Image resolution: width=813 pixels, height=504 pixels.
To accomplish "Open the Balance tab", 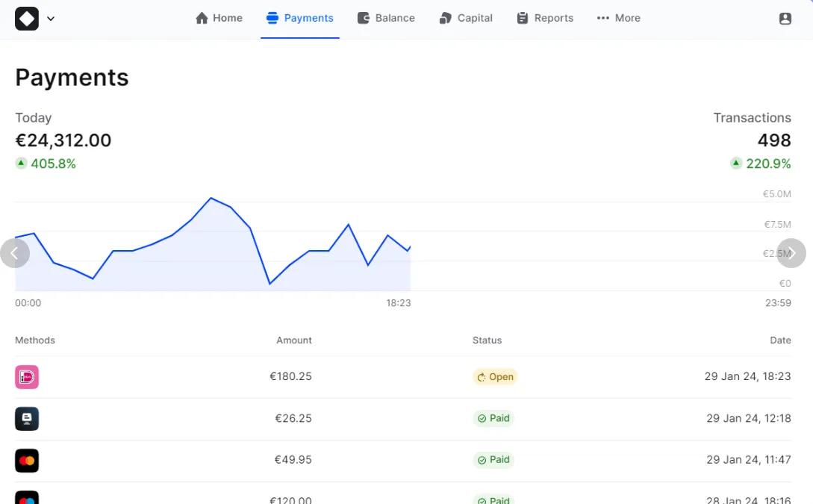I will 386,18.
